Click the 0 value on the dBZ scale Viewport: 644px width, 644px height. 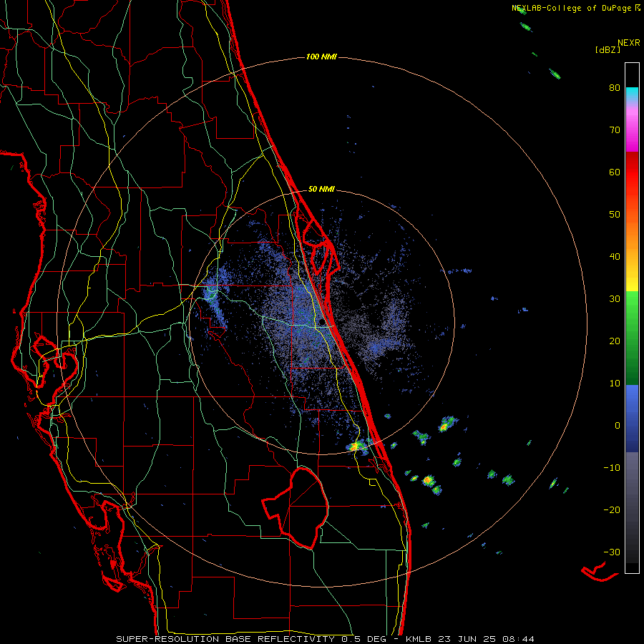(618, 426)
